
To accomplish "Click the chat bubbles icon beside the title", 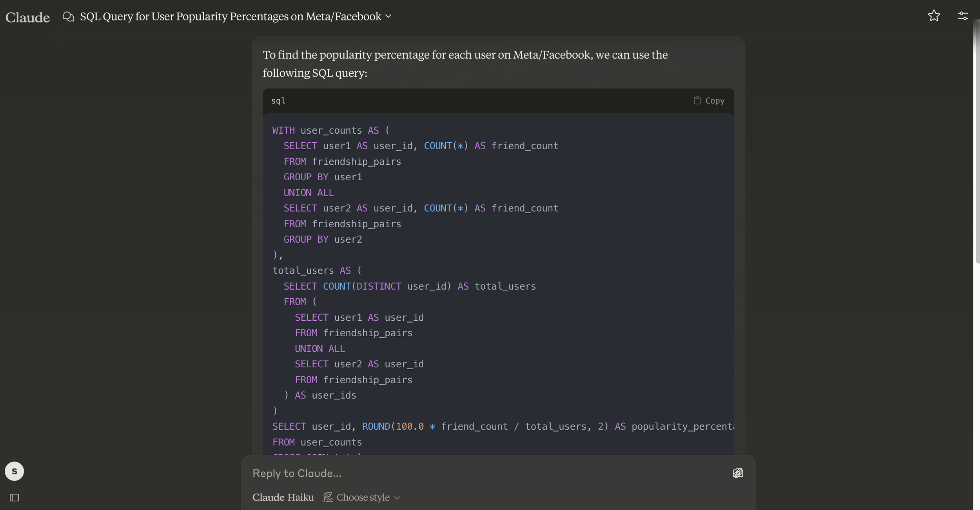I will point(68,16).
